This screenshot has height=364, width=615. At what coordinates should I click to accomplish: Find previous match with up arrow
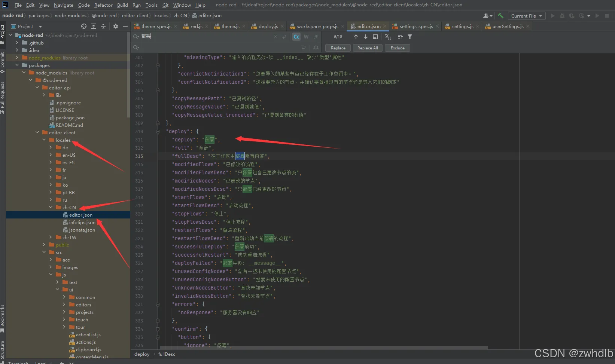click(x=356, y=37)
